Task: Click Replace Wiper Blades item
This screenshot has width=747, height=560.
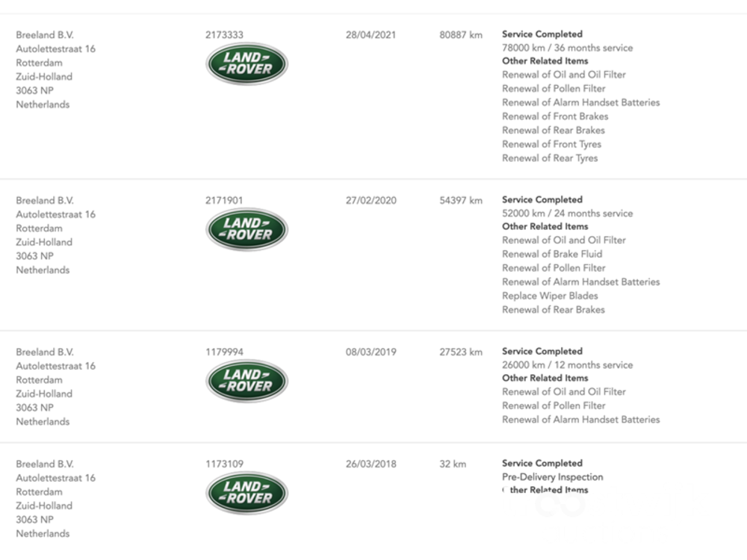Action: [550, 296]
